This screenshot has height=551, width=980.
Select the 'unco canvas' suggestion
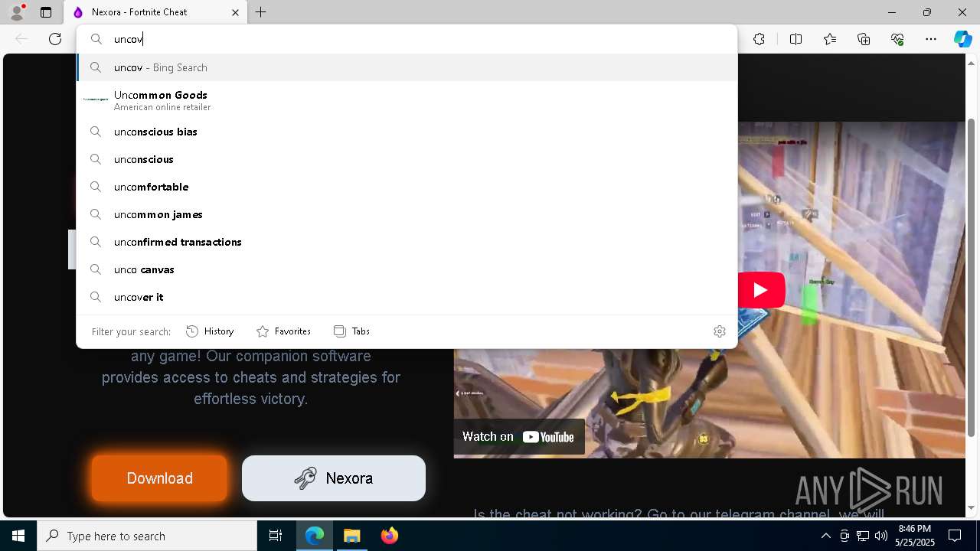click(407, 269)
